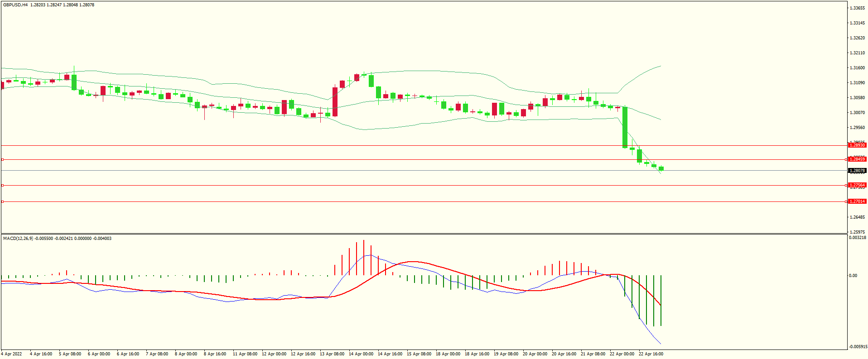Click left anchor of the 1.27014 line

point(2,201)
